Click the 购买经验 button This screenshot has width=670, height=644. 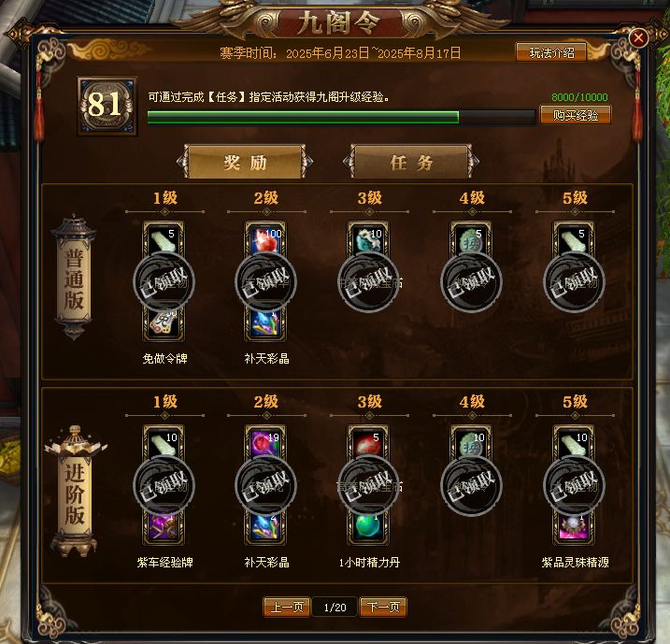576,115
